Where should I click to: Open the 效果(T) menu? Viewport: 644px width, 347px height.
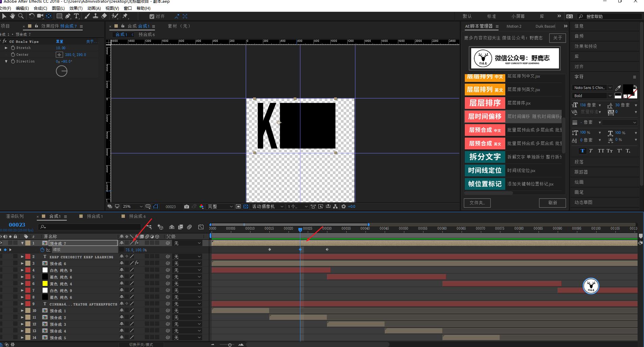(76, 8)
